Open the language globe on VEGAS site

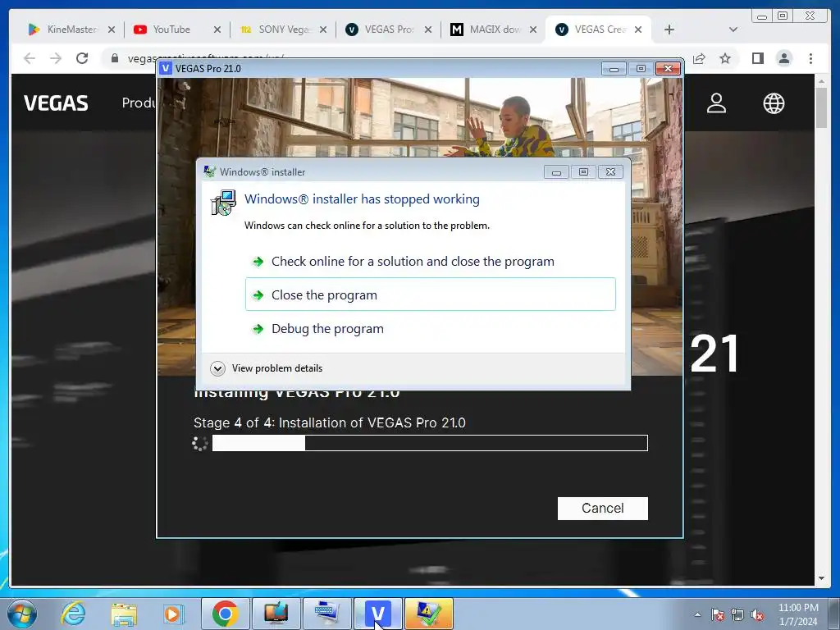(x=774, y=103)
